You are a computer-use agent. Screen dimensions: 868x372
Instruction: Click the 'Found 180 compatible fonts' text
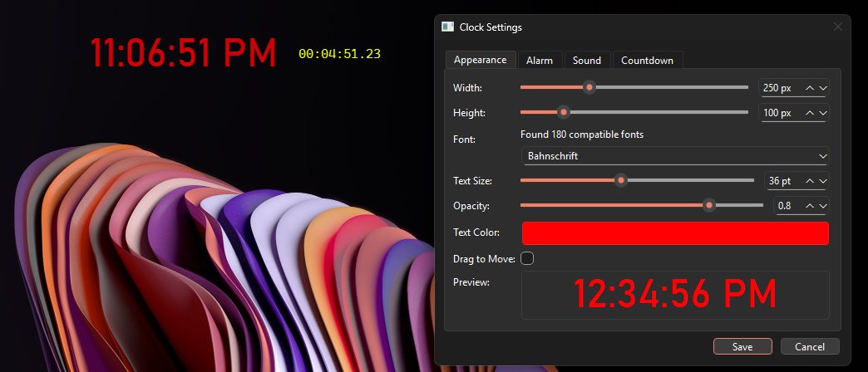tap(582, 135)
